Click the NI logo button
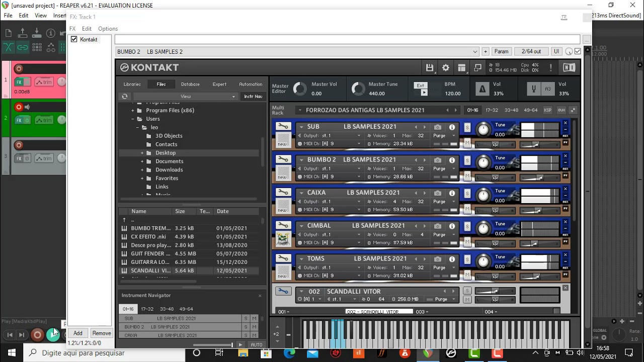 [x=569, y=67]
